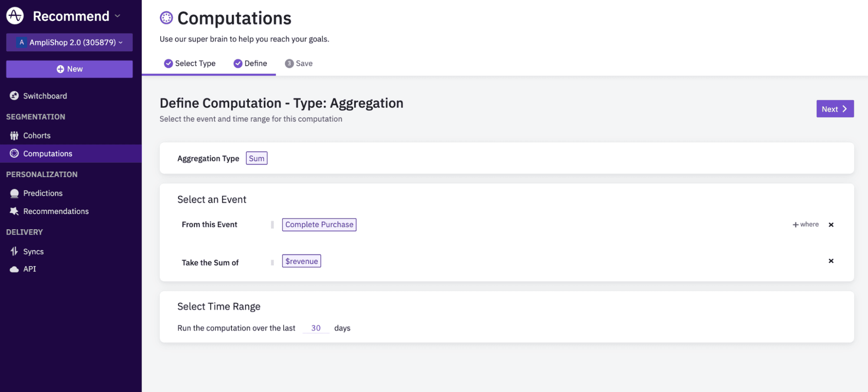Remove the From this Event row
Image resolution: width=868 pixels, height=392 pixels.
click(831, 224)
